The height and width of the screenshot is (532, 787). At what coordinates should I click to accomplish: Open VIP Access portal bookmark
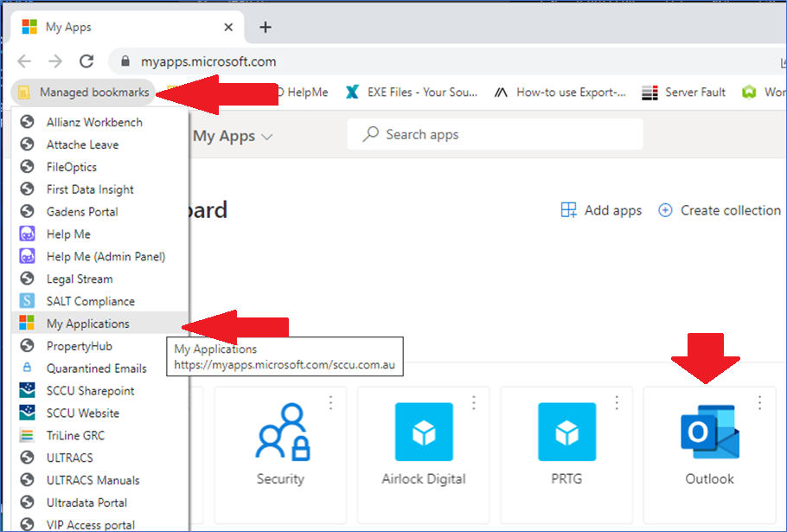[x=99, y=524]
